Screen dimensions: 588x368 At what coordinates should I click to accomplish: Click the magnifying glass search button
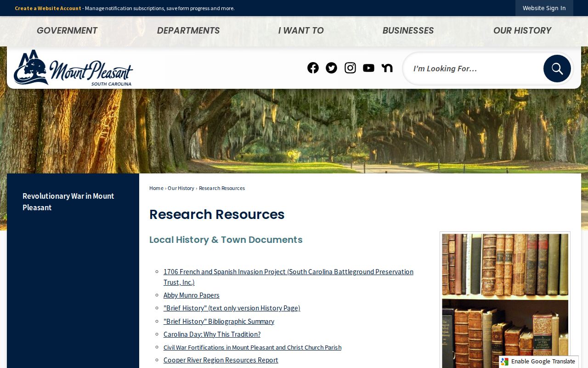pyautogui.click(x=557, y=69)
